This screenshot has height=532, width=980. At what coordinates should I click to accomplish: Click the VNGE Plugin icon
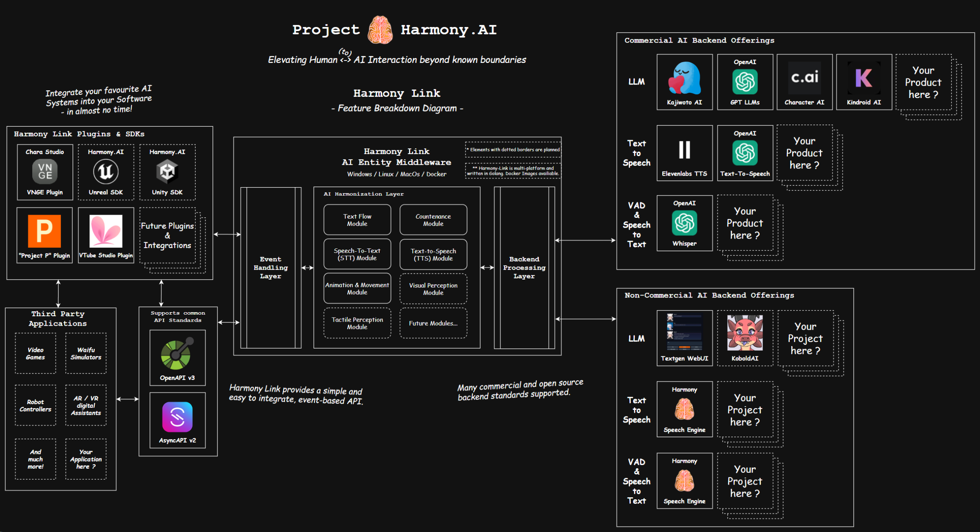point(45,172)
